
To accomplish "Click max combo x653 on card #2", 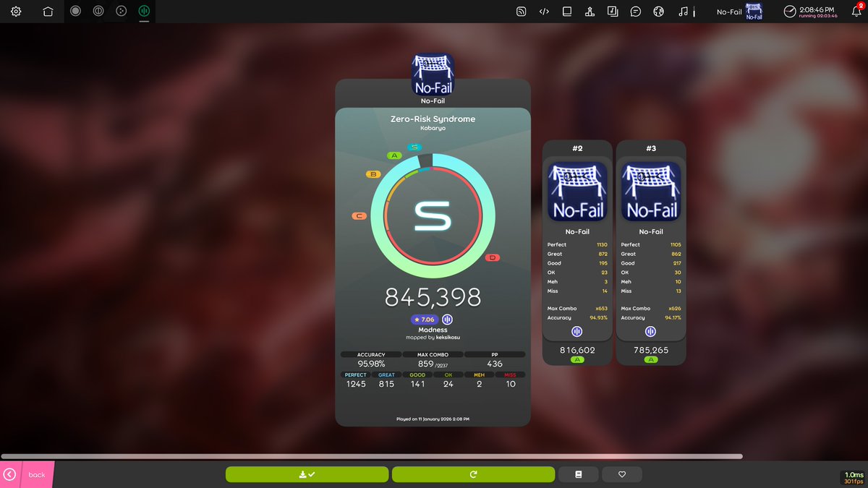I will click(x=601, y=309).
